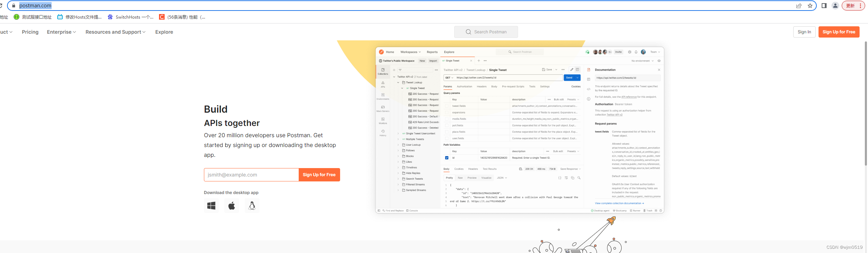The height and width of the screenshot is (253, 868).
Task: Toggle environment quick-look eye icon in preview
Action: pos(659,61)
